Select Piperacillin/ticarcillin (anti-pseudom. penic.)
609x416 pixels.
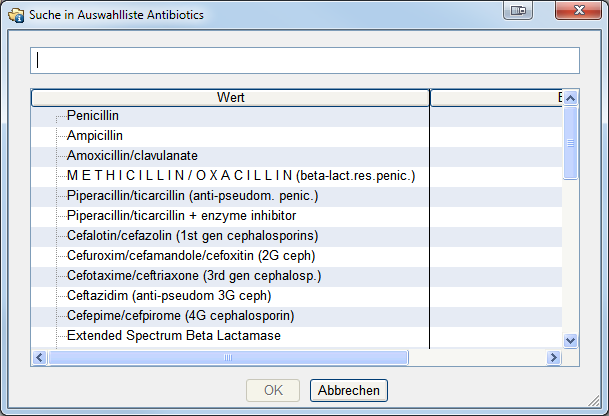click(x=192, y=196)
